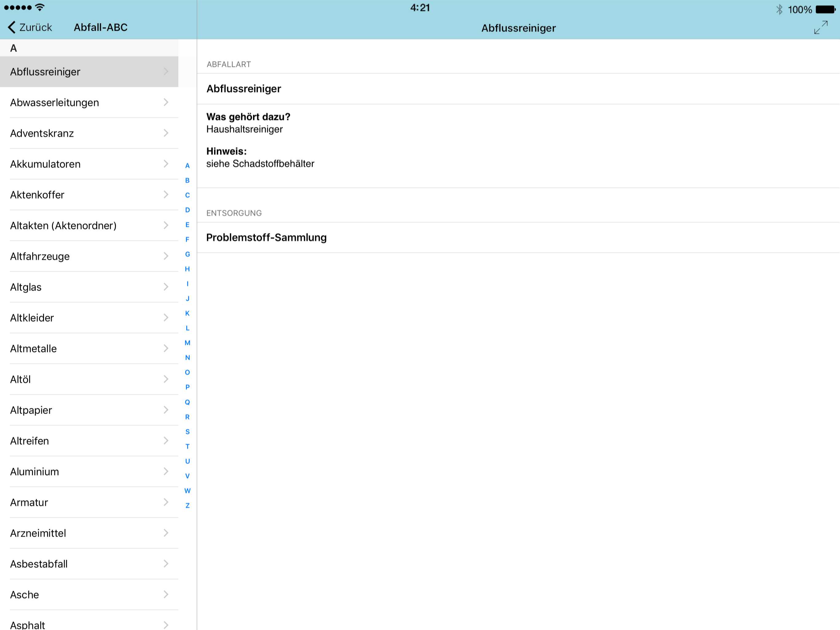Tap the chevron on Adventskranz row
Viewport: 840px width, 630px height.
tap(166, 133)
